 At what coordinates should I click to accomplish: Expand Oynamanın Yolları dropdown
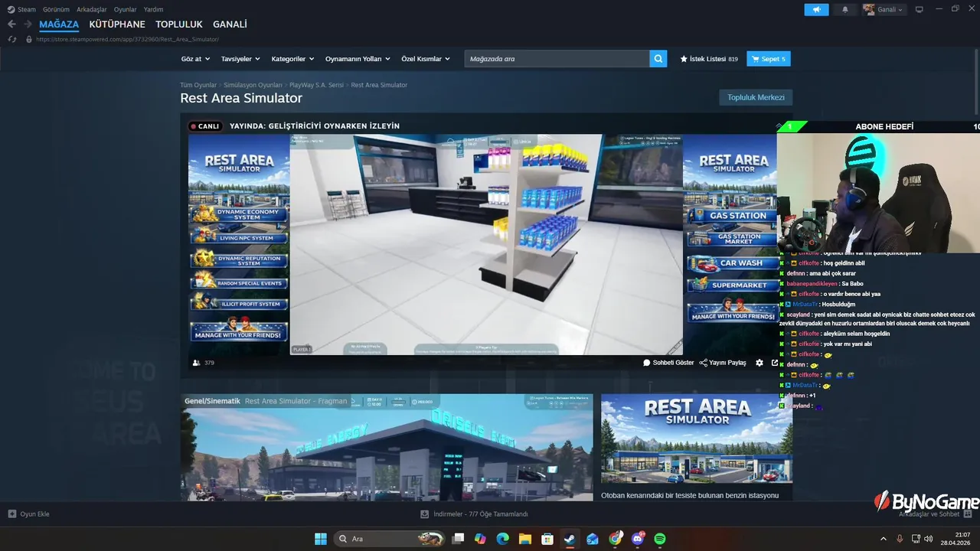[358, 59]
